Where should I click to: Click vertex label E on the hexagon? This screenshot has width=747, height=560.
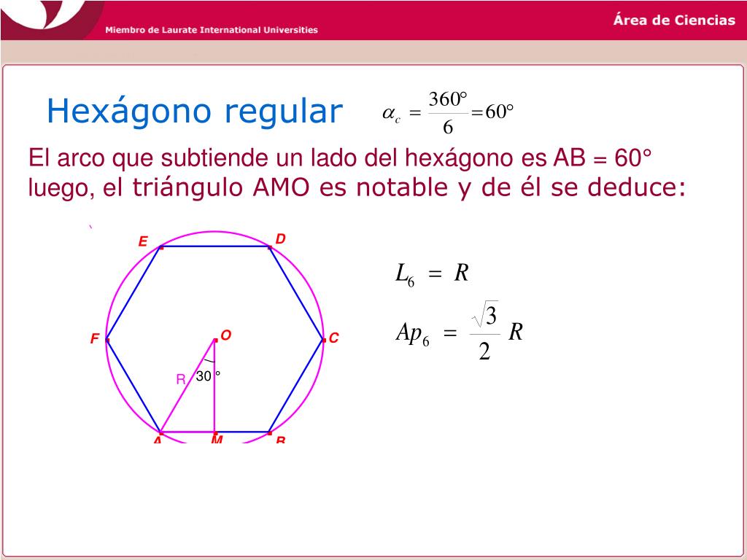pyautogui.click(x=143, y=242)
